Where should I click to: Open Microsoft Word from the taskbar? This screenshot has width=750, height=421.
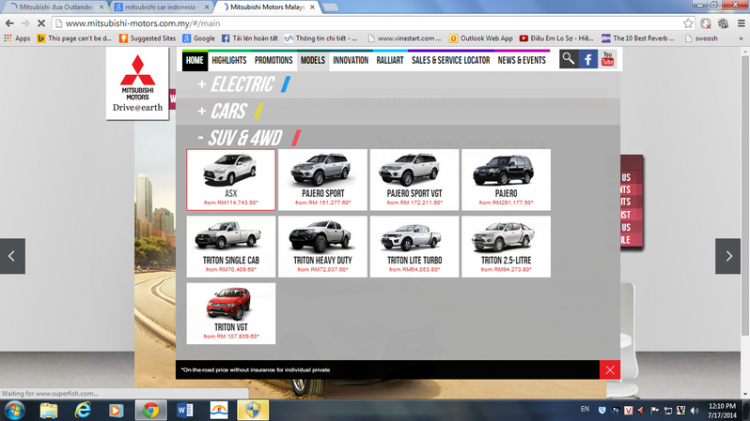coord(185,410)
